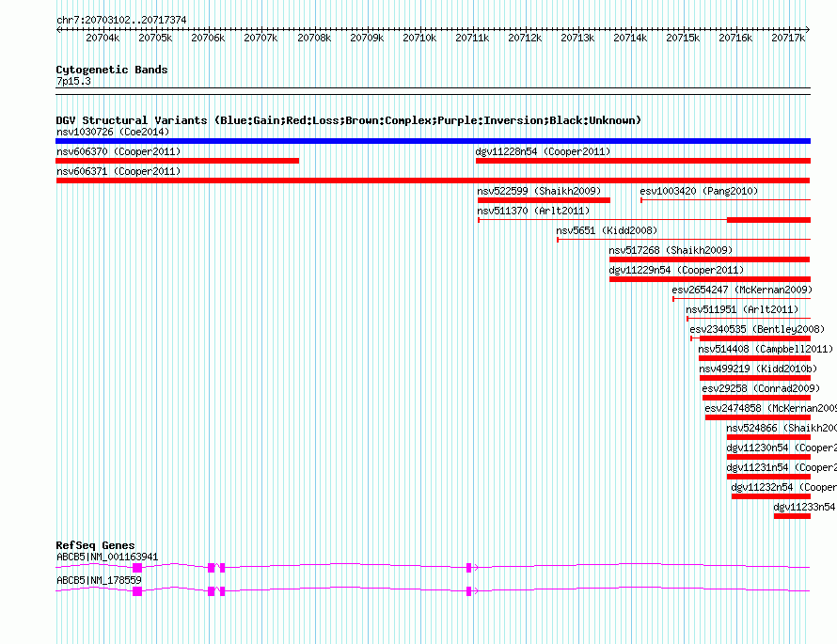
Task: Click the red dgv11233n54 loss bar
Action: click(x=792, y=516)
